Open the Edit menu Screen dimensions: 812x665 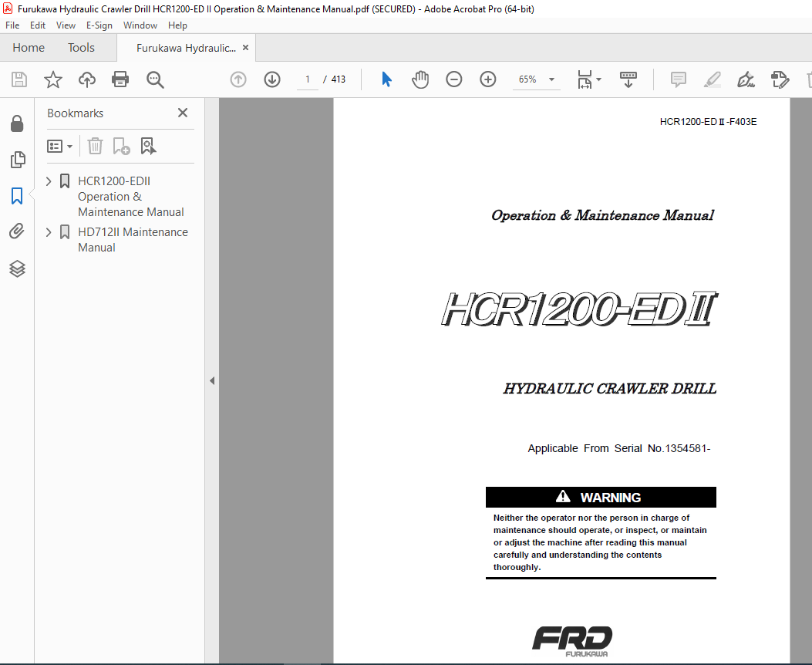(x=37, y=25)
